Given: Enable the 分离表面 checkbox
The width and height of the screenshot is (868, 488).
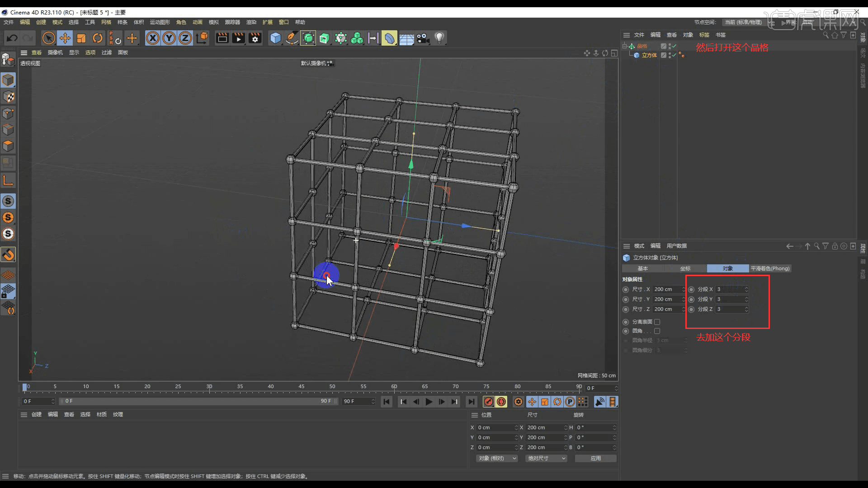Looking at the screenshot, I should [x=658, y=322].
